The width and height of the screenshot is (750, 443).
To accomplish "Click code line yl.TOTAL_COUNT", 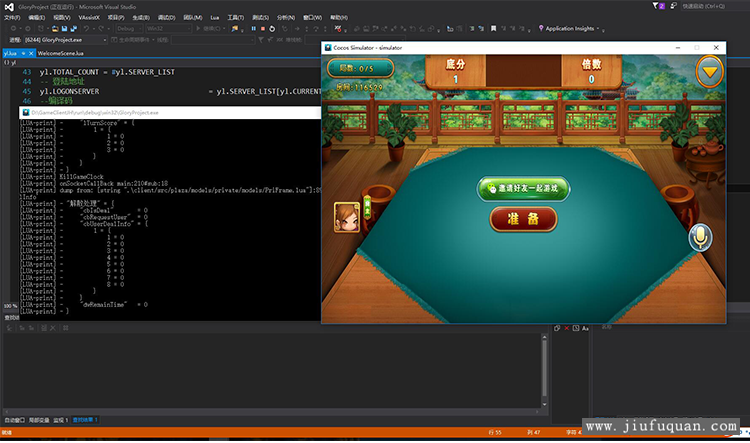I will pyautogui.click(x=107, y=72).
